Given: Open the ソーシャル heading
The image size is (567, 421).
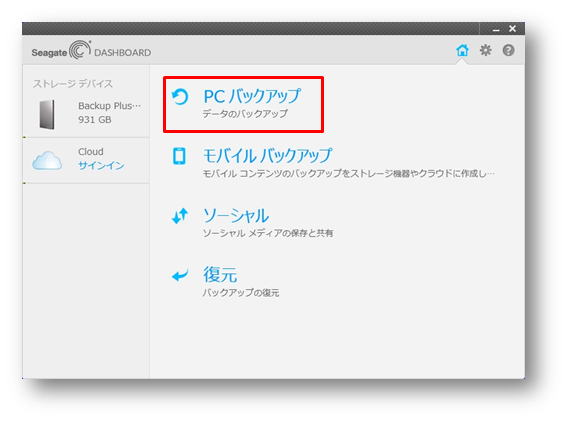Looking at the screenshot, I should pos(236,216).
